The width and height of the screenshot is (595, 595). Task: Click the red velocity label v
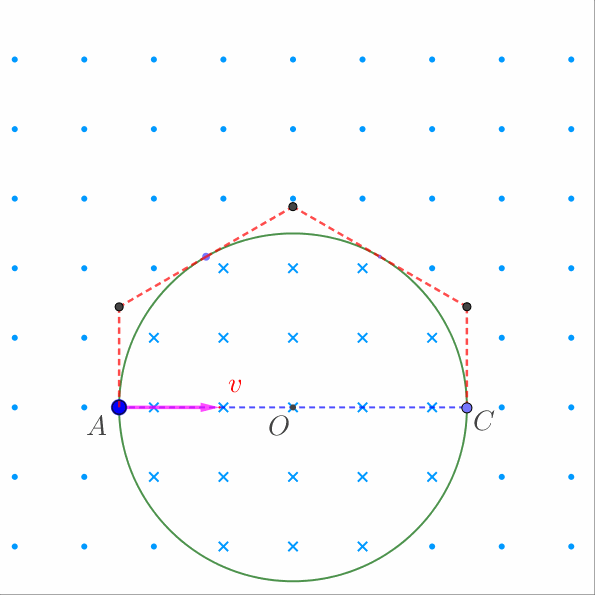click(x=235, y=386)
